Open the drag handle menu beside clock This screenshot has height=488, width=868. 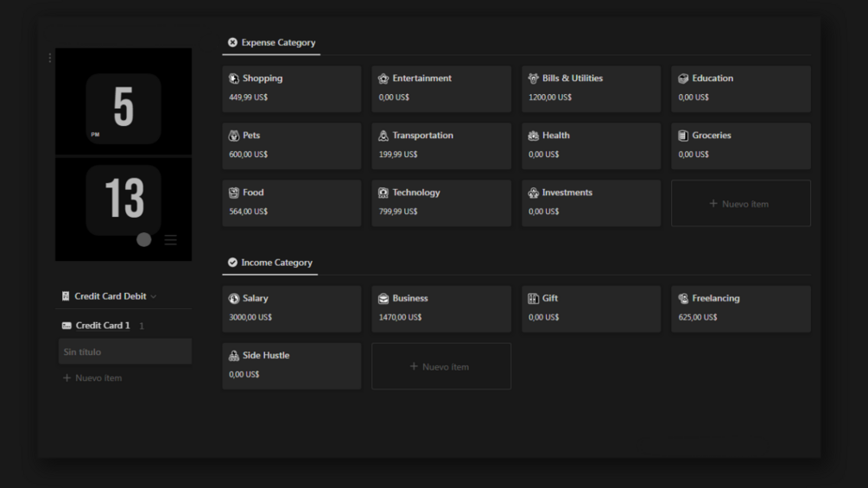(x=50, y=58)
